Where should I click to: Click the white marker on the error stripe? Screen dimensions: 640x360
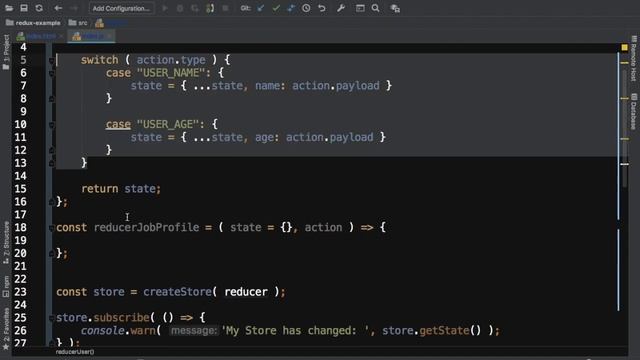coord(624,164)
